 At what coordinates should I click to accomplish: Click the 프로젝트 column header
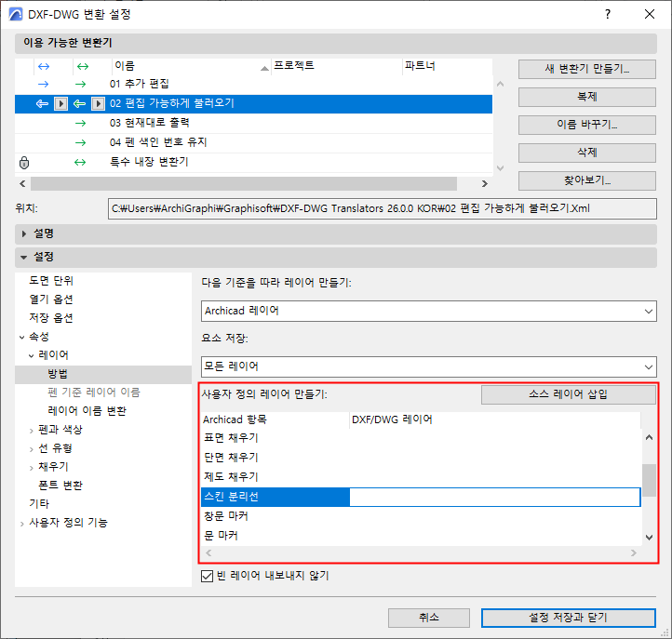pyautogui.click(x=337, y=66)
